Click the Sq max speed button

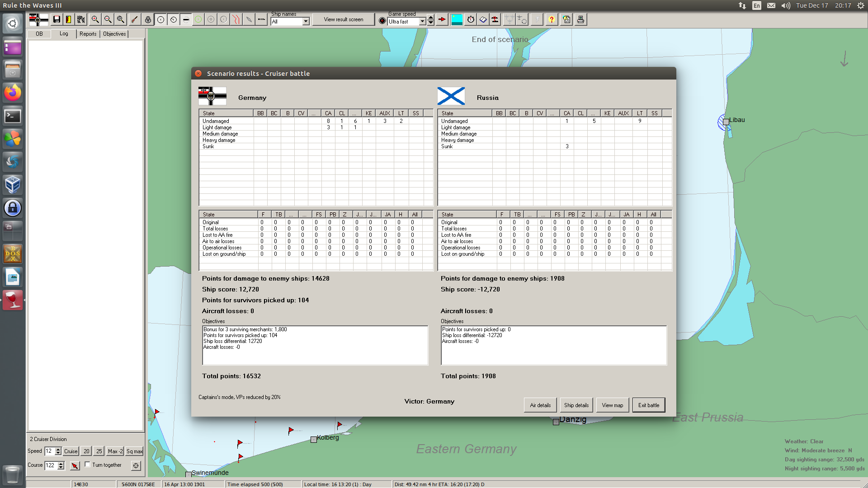[134, 451]
